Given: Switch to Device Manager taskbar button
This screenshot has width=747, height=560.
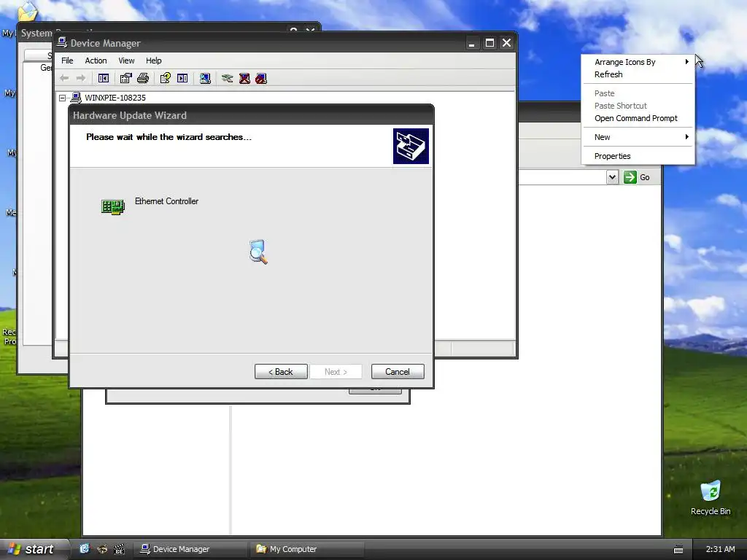Looking at the screenshot, I should 190,549.
